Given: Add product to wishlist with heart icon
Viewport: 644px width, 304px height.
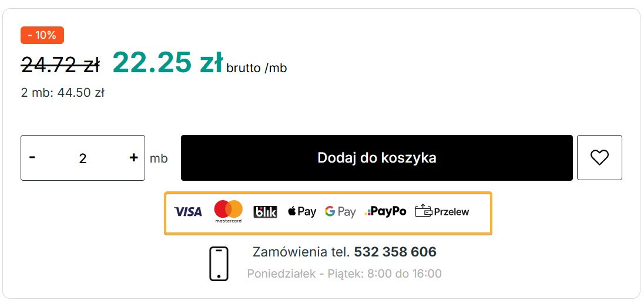Looking at the screenshot, I should (x=599, y=158).
